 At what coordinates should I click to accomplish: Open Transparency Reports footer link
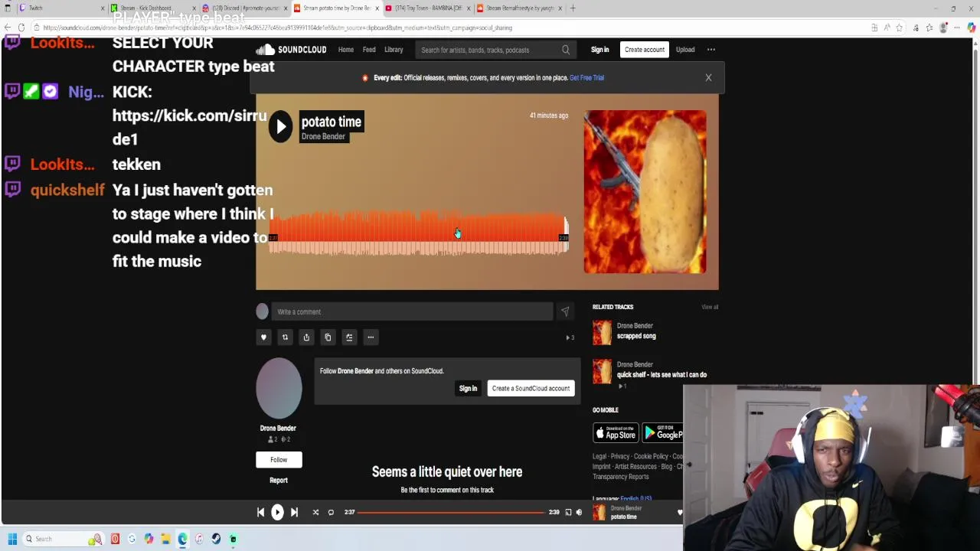pos(621,477)
